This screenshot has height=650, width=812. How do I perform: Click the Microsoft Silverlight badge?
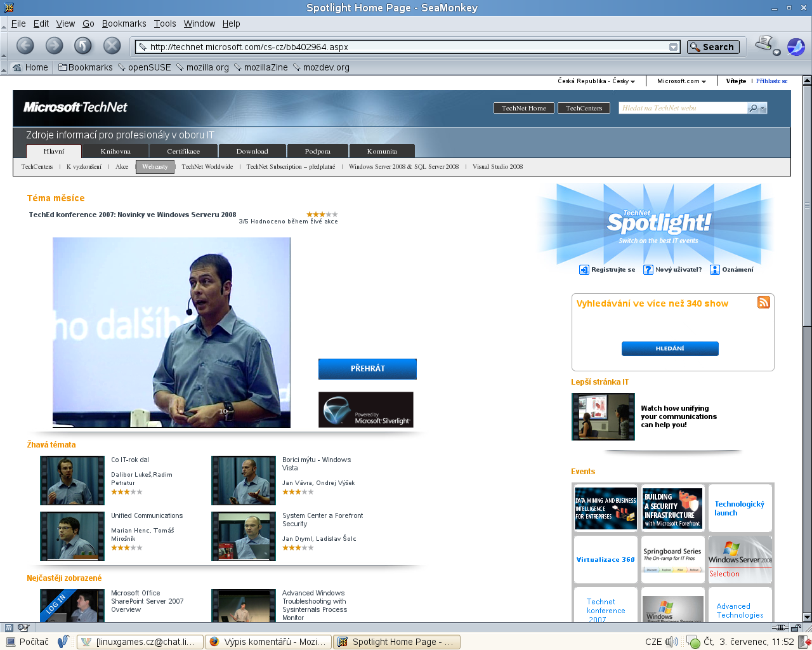(366, 409)
